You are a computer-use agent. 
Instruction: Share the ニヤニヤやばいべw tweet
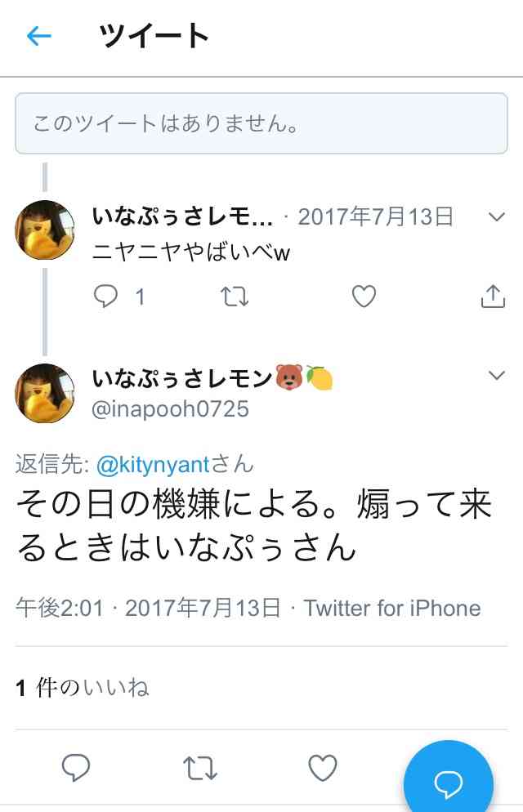tap(493, 297)
